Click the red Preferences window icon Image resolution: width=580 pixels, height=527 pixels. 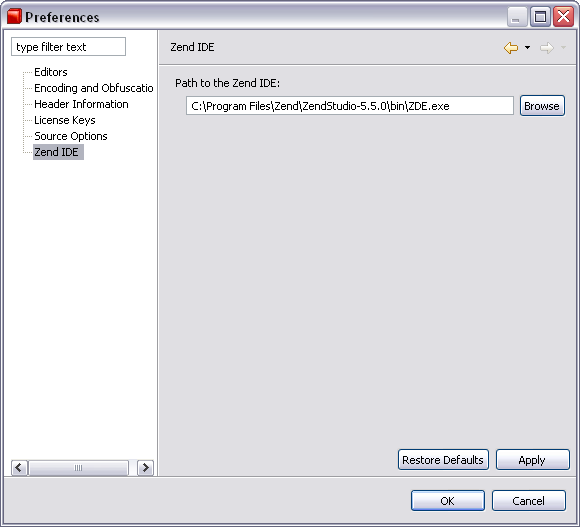(x=14, y=17)
